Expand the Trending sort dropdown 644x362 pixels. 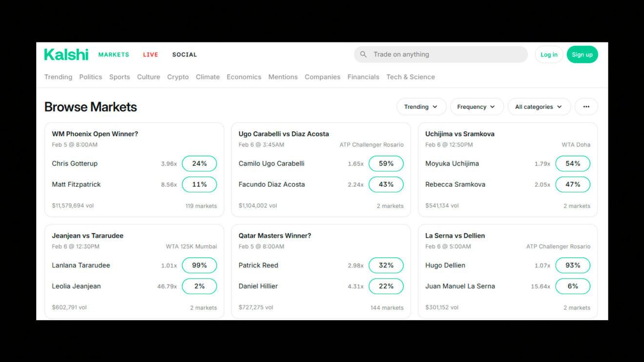click(x=421, y=107)
